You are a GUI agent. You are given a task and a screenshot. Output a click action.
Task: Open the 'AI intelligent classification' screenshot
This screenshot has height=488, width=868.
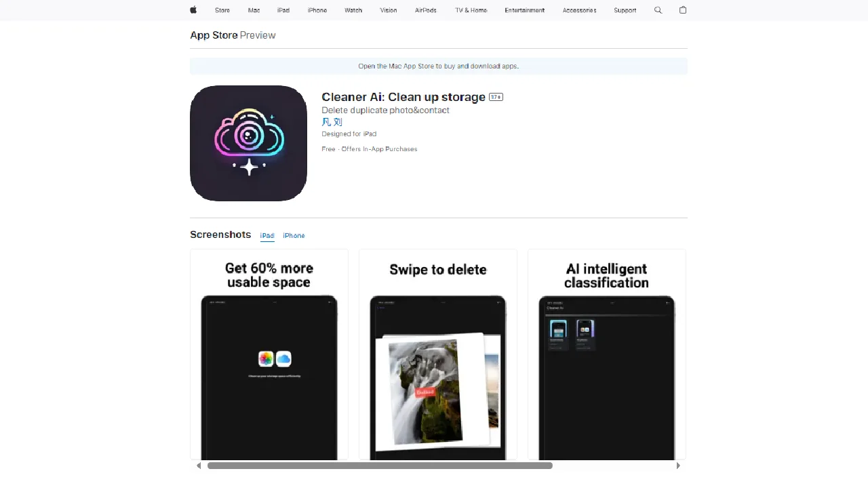coord(606,354)
